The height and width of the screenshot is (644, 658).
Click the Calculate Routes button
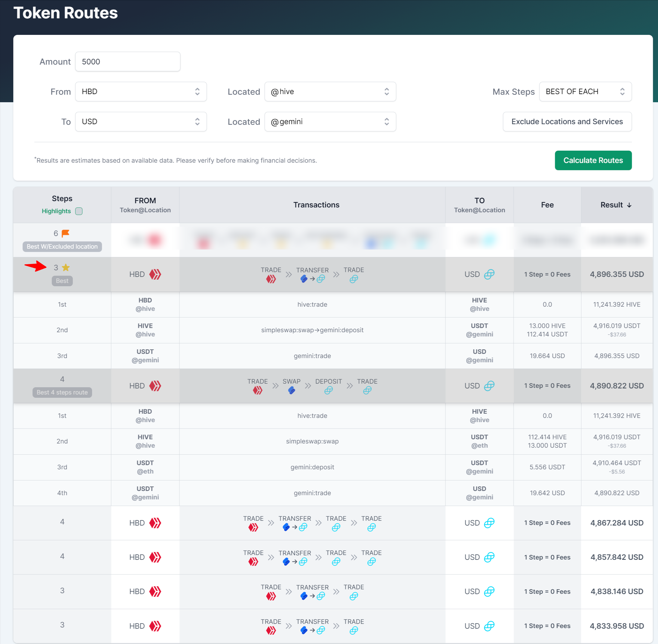pos(593,160)
